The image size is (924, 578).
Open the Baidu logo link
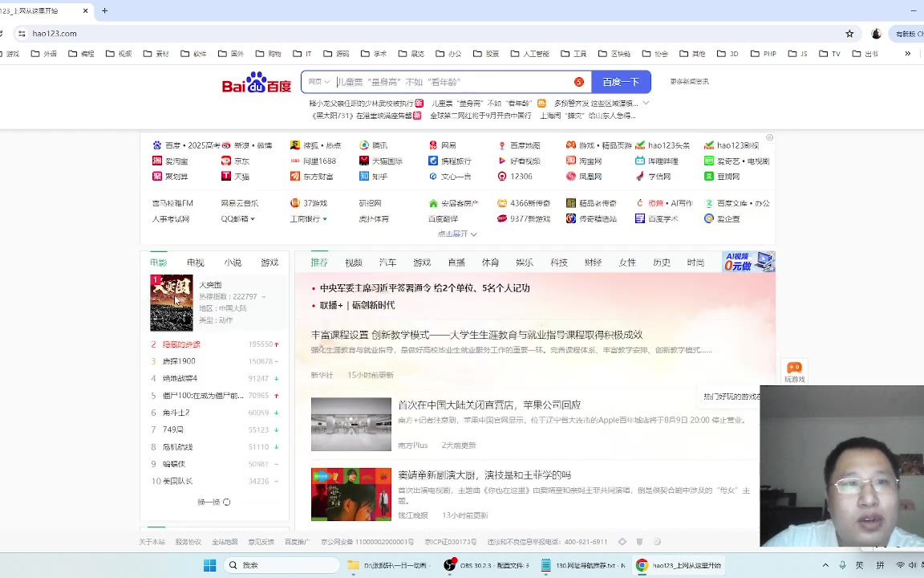[x=257, y=83]
